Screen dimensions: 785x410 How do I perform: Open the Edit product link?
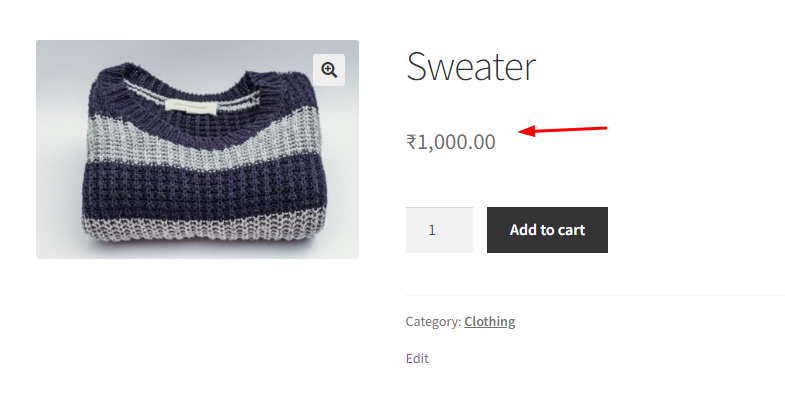pyautogui.click(x=417, y=358)
